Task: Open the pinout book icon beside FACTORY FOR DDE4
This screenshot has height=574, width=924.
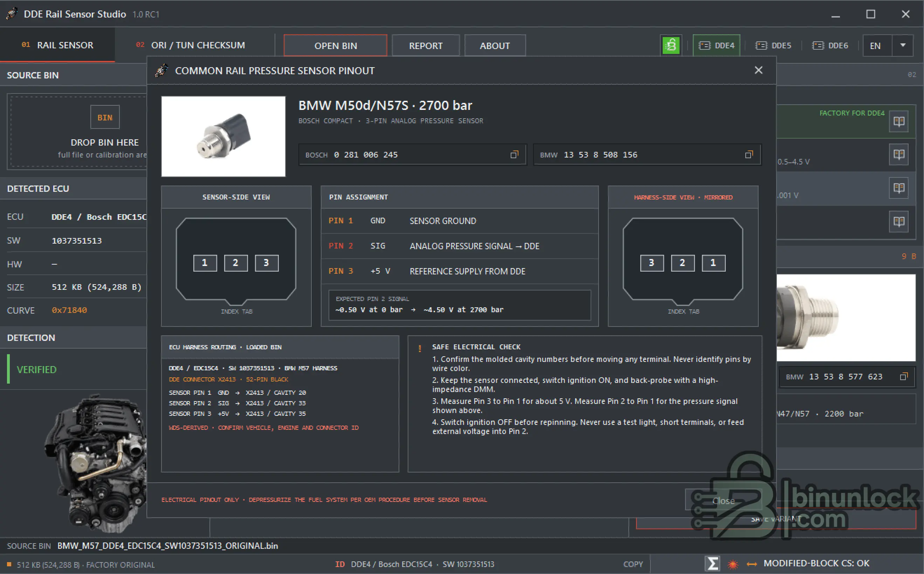Action: [899, 121]
